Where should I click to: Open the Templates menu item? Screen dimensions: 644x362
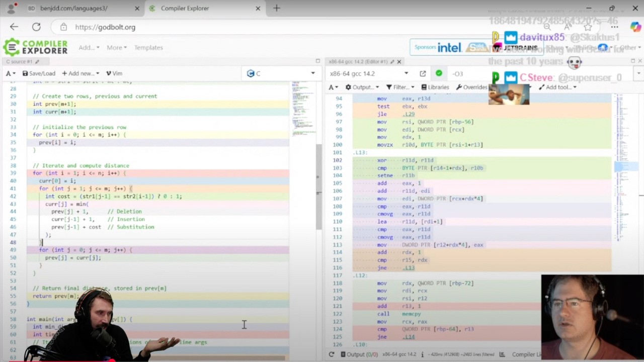point(148,47)
